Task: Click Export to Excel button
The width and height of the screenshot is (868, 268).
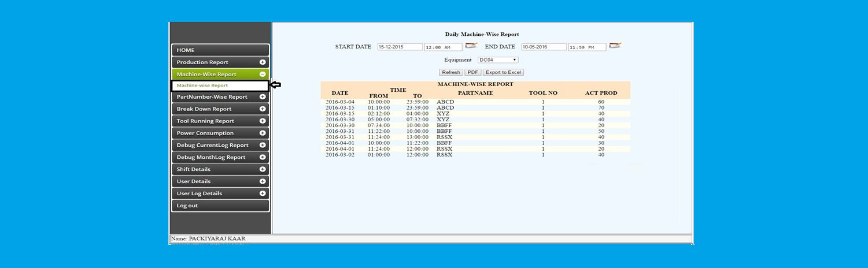Action: [503, 72]
